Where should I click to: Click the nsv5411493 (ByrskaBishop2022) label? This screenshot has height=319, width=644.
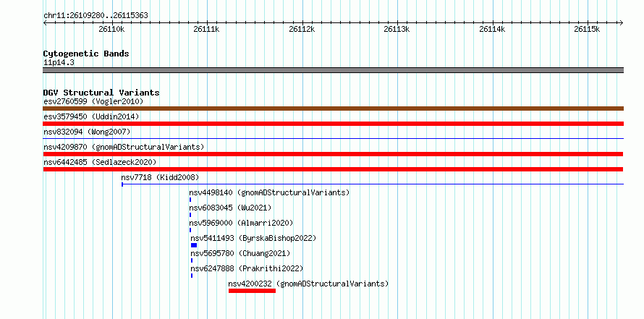click(253, 238)
